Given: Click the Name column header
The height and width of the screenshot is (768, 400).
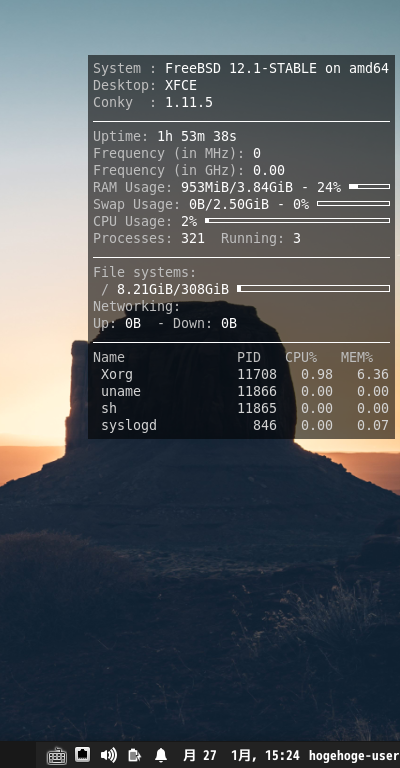Looking at the screenshot, I should [109, 358].
